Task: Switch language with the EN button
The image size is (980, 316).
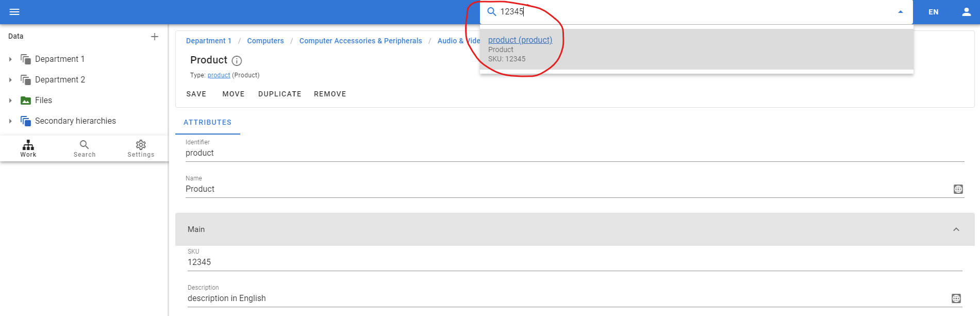Action: click(x=934, y=12)
